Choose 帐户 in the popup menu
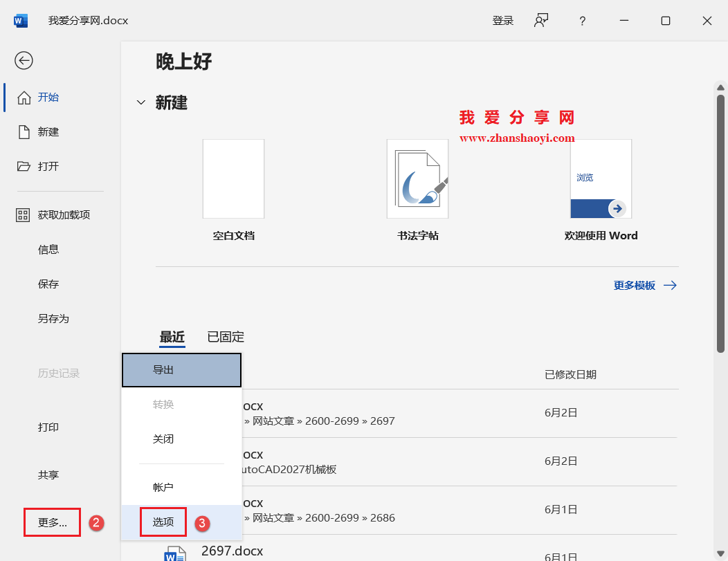The height and width of the screenshot is (561, 728). point(181,487)
